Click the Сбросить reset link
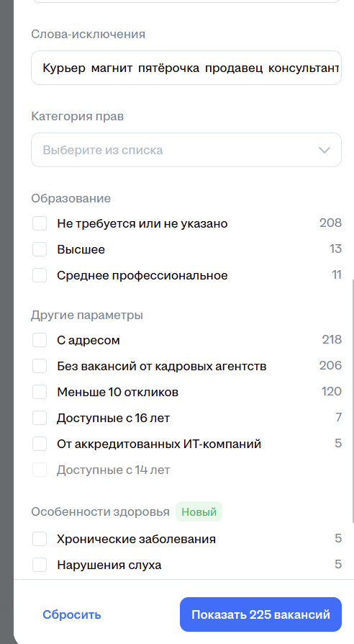This screenshot has width=354, height=644. (72, 614)
